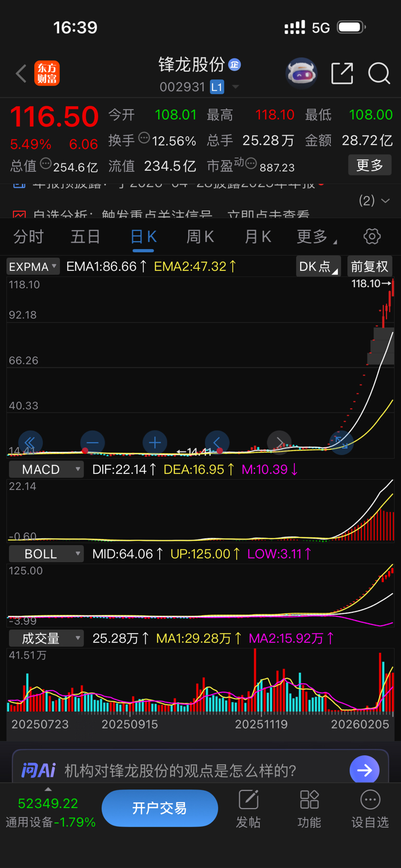Screen dimensions: 401x868
Task: Open chart settings gear icon
Action: (x=372, y=236)
